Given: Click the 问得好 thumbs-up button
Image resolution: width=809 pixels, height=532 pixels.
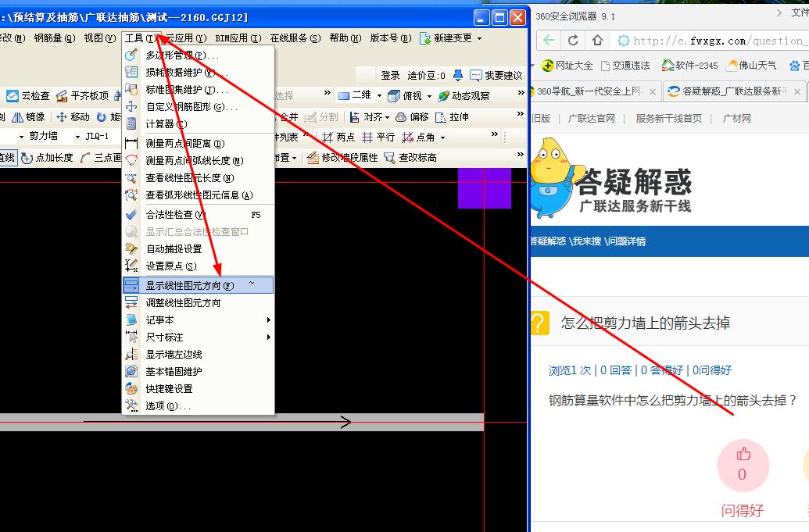Looking at the screenshot, I should (x=743, y=466).
